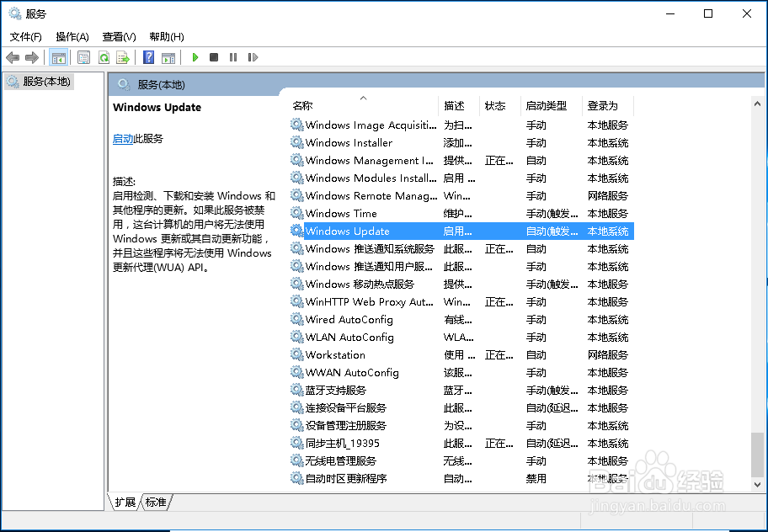The image size is (768, 532).
Task: Click the scrollbar up arrow in services list
Action: 757,104
